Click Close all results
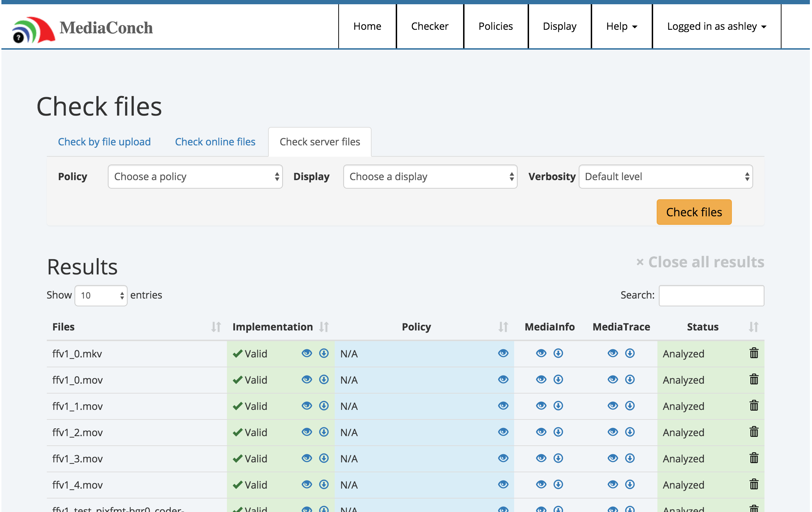The width and height of the screenshot is (812, 512). click(x=700, y=262)
